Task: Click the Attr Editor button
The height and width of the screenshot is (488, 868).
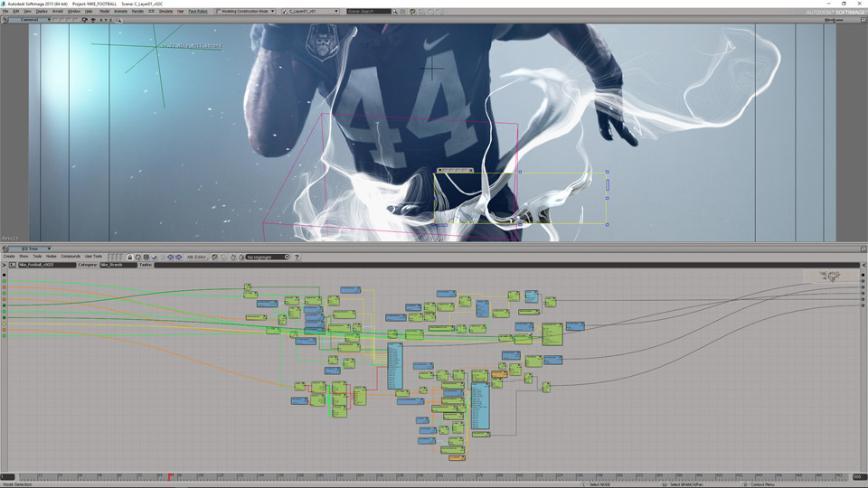Action: [196, 258]
